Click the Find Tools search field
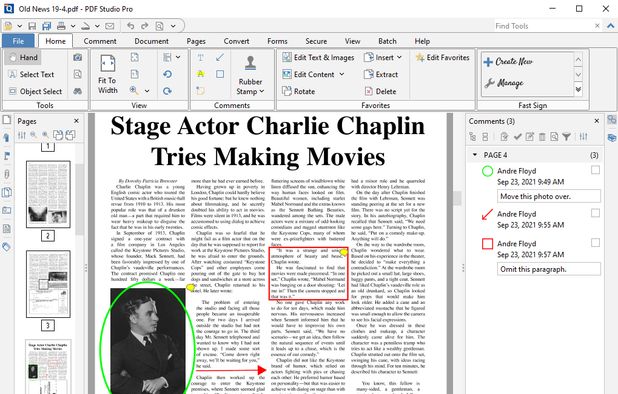618x394 pixels. tap(544, 26)
